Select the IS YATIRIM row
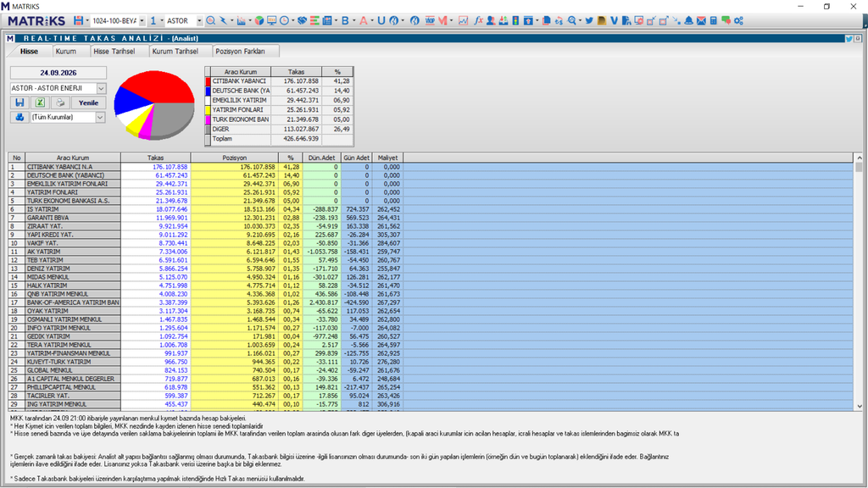 coord(430,209)
